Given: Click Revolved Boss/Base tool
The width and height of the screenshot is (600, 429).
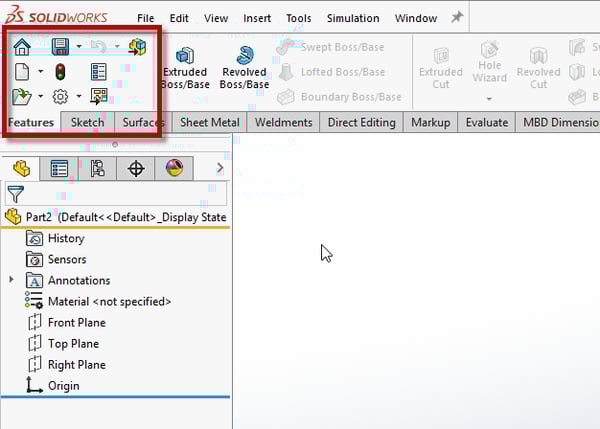Looking at the screenshot, I should point(244,68).
